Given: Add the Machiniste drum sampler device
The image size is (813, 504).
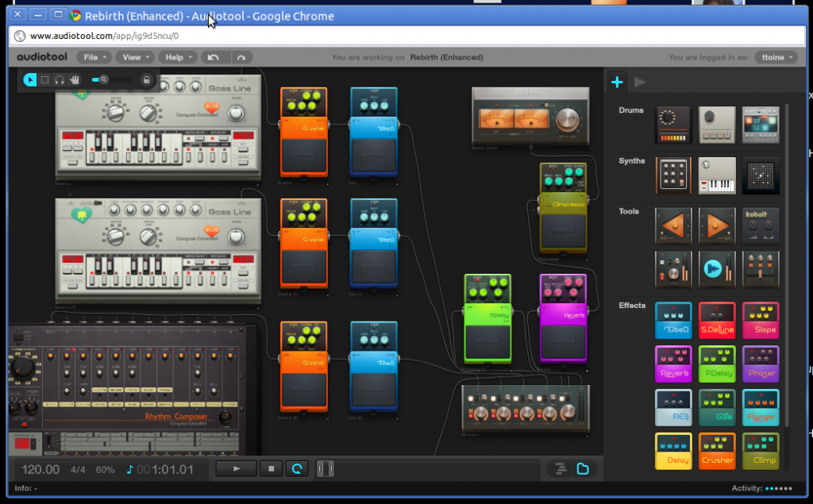Looking at the screenshot, I should 760,125.
